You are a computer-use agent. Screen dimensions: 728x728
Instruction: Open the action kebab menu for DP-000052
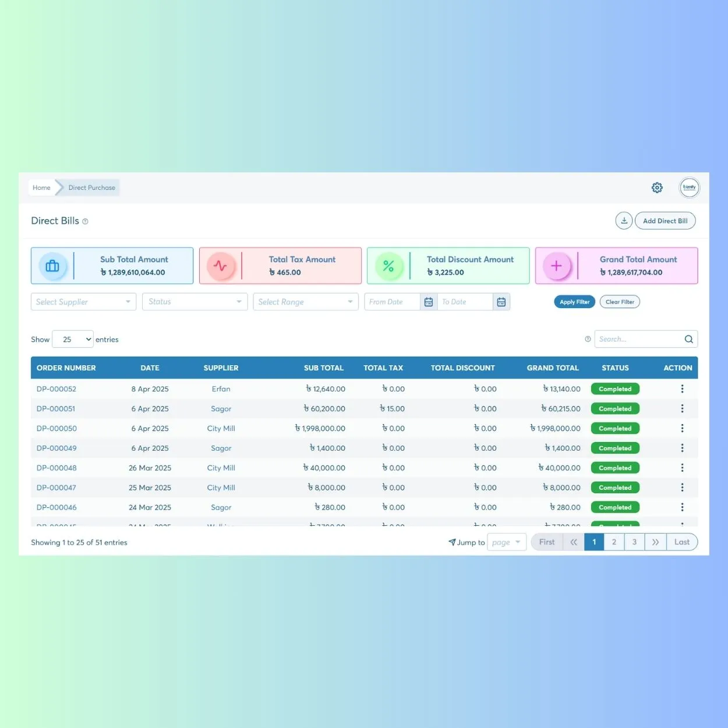(682, 388)
